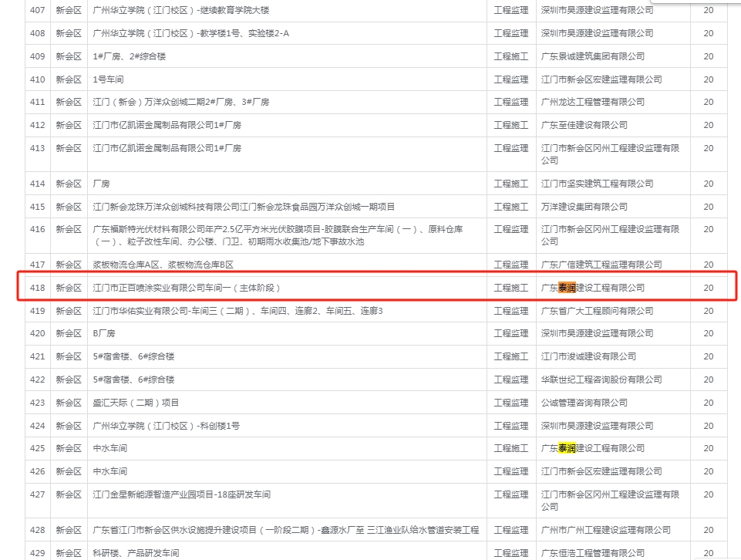This screenshot has width=741, height=560.
Task: Click project 浆板物流仓库A区、浆板物流仓库B区
Action: [163, 265]
